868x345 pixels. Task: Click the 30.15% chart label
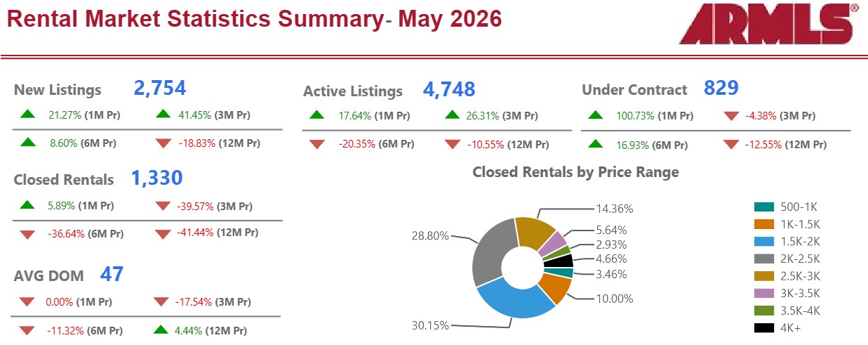430,325
